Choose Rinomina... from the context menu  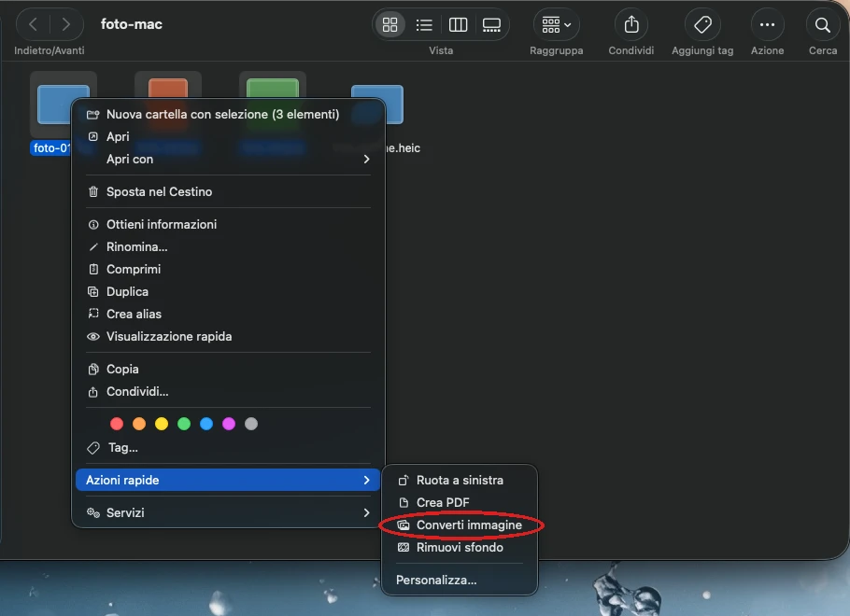(x=228, y=247)
